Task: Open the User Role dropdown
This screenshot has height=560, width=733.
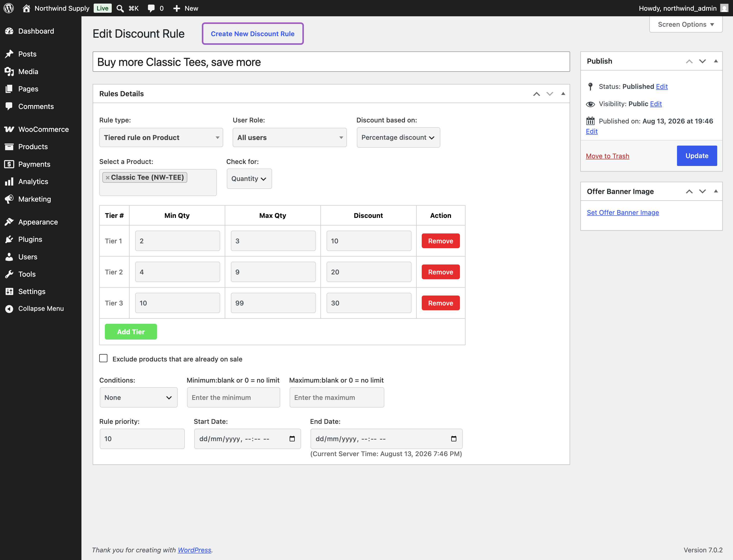Action: tap(290, 137)
